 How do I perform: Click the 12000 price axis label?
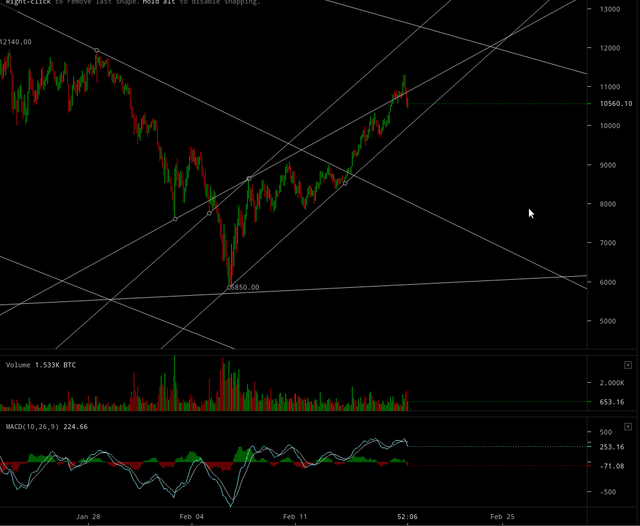[x=610, y=48]
